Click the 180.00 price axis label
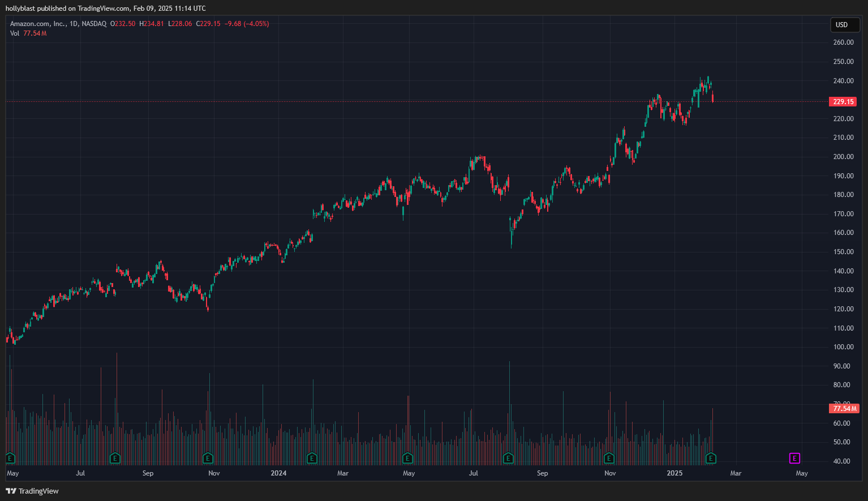868x501 pixels. click(843, 195)
